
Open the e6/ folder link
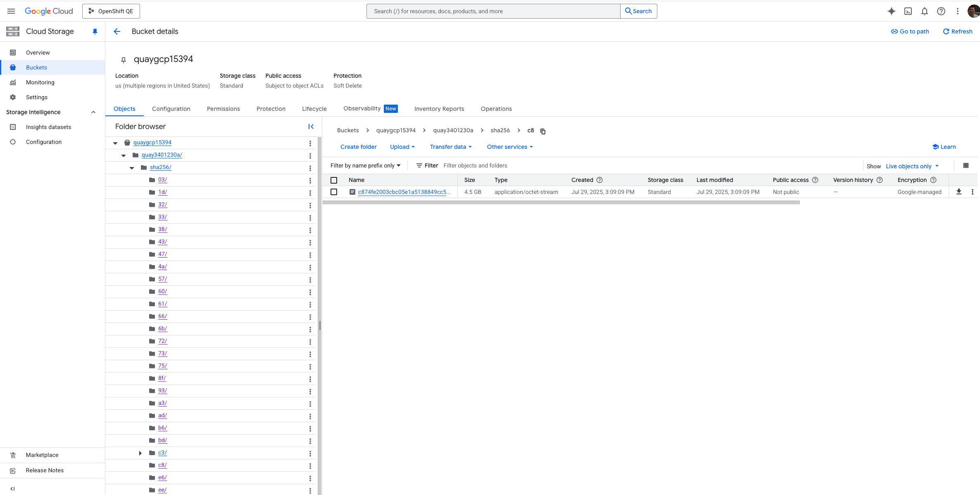click(162, 477)
